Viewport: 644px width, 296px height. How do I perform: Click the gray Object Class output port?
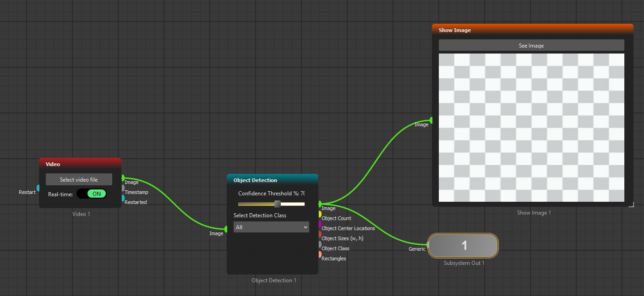pos(320,244)
